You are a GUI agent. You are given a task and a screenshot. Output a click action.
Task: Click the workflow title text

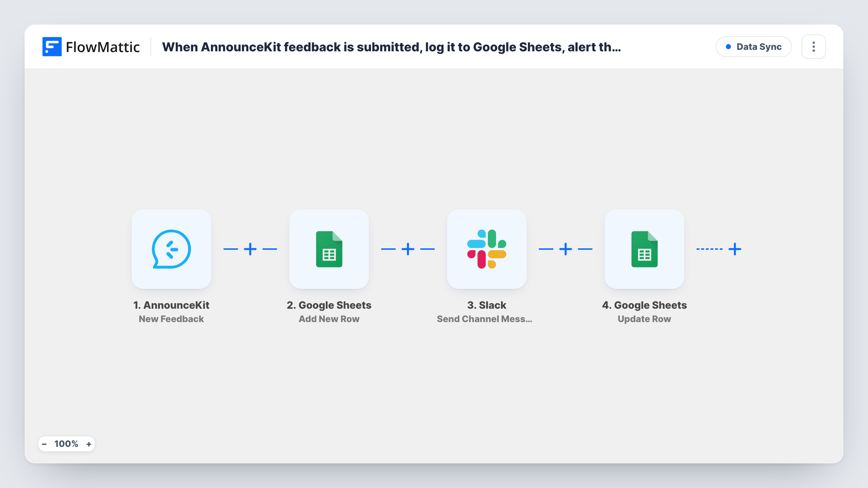click(391, 47)
